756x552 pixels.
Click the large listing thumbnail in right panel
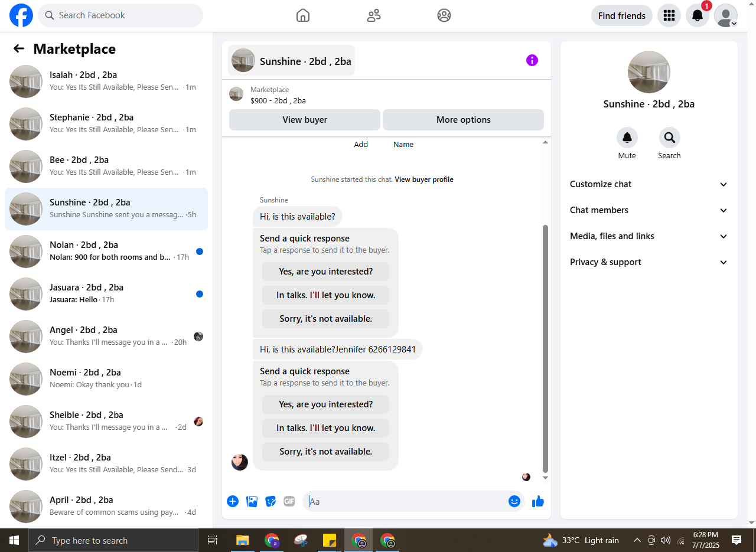click(x=649, y=72)
